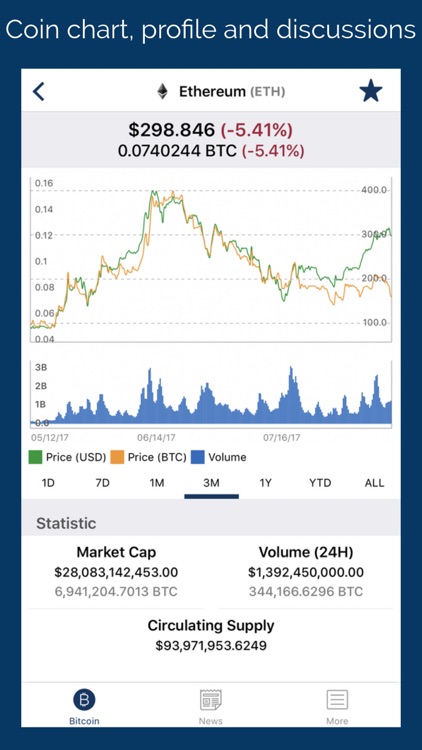This screenshot has width=422, height=750.
Task: Select the 1Y time range
Action: click(x=266, y=483)
